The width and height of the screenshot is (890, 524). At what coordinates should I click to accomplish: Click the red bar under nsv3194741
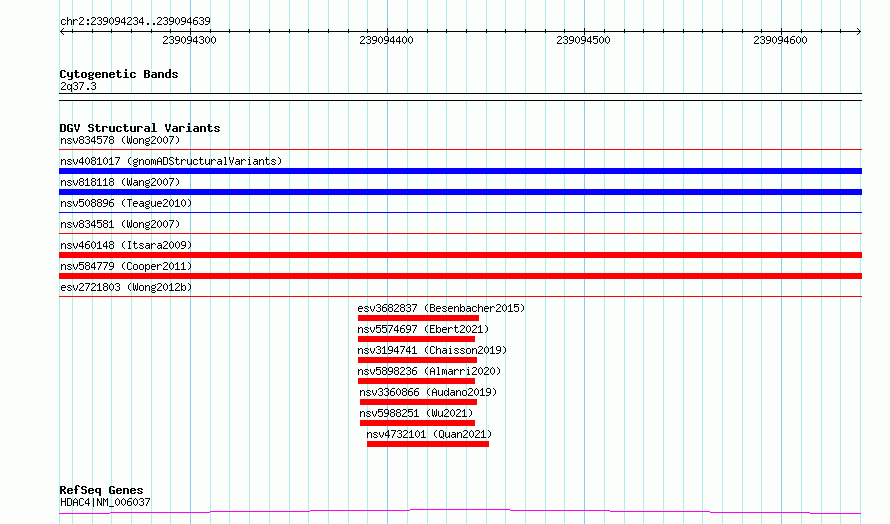[417, 360]
